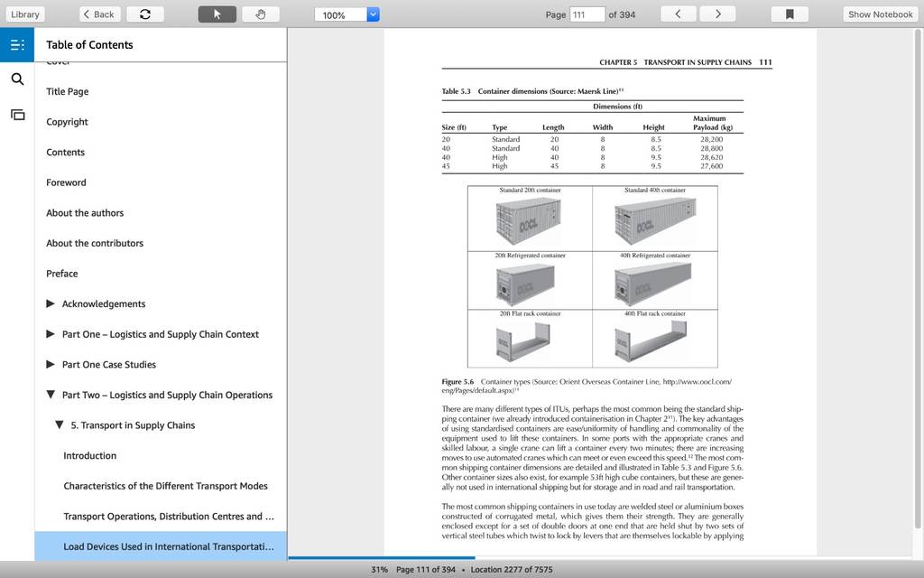The height and width of the screenshot is (578, 924).
Task: Open the flashcards/notebook pages sidebar icon
Action: (18, 115)
